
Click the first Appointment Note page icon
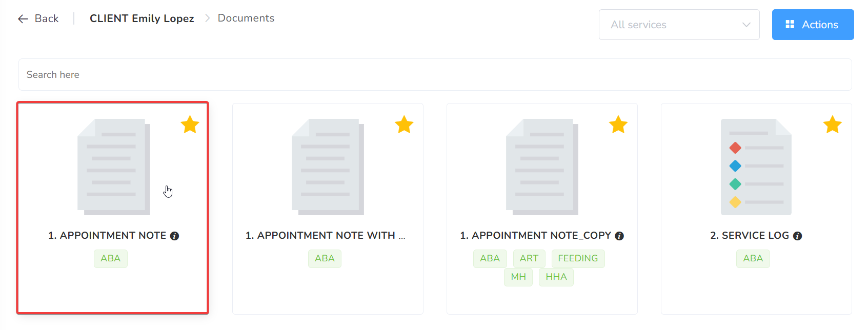(113, 167)
